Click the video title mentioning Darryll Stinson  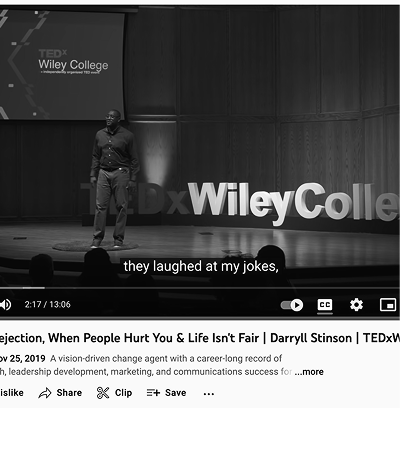(200, 338)
